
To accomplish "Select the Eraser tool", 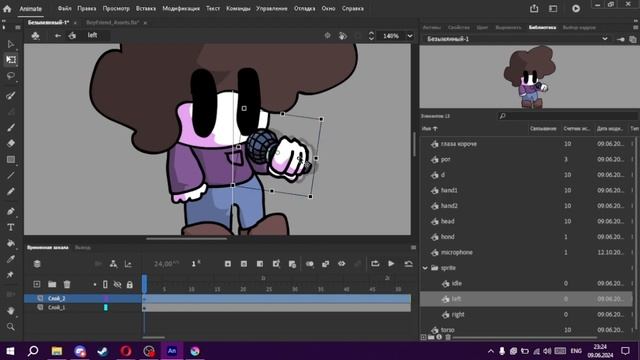I will pyautogui.click(x=11, y=143).
